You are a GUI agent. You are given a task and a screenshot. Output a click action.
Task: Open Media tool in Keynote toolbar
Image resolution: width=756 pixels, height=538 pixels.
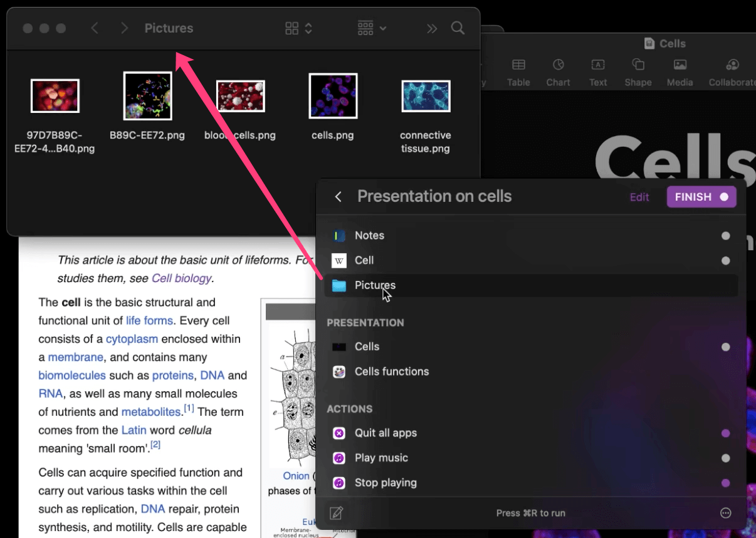(x=680, y=73)
